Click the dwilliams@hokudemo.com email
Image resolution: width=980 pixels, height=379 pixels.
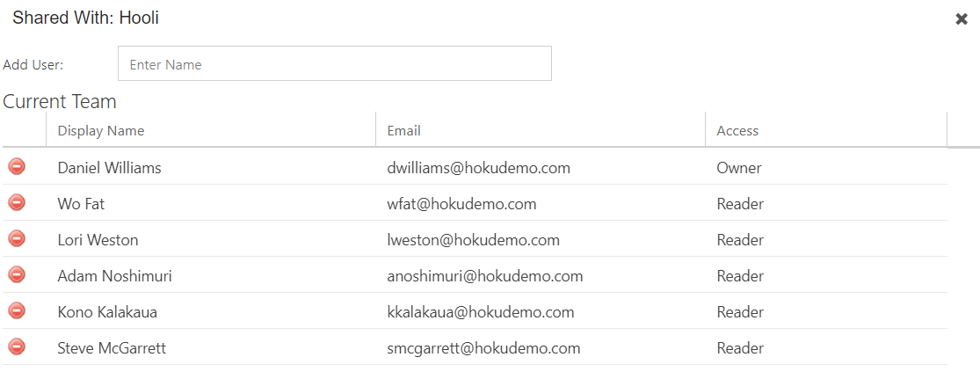point(479,168)
